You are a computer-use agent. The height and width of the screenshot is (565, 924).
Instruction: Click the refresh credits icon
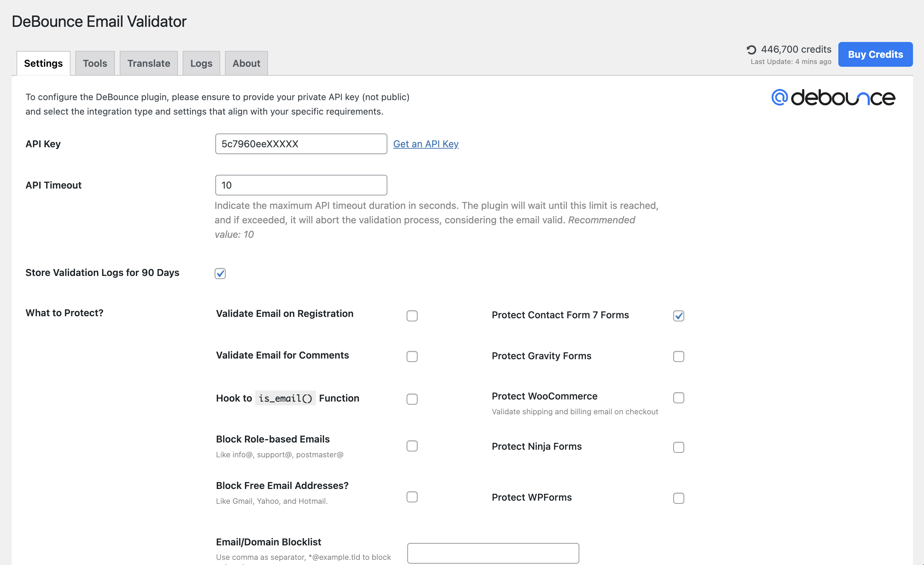tap(751, 50)
